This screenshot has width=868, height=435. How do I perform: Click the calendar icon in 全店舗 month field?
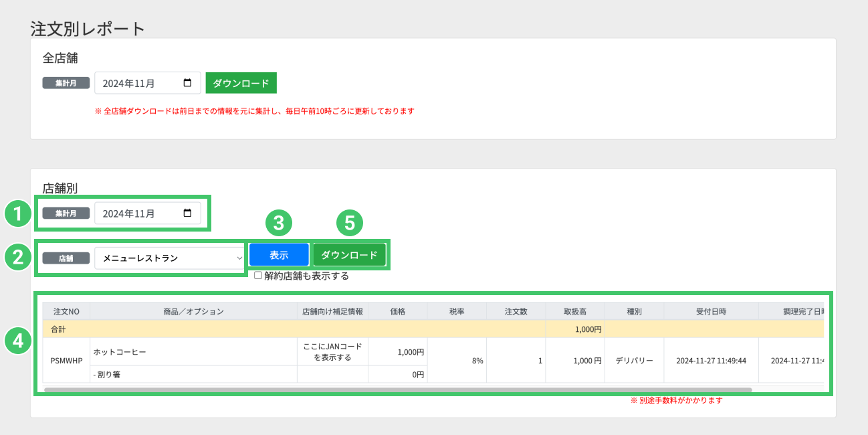[187, 83]
